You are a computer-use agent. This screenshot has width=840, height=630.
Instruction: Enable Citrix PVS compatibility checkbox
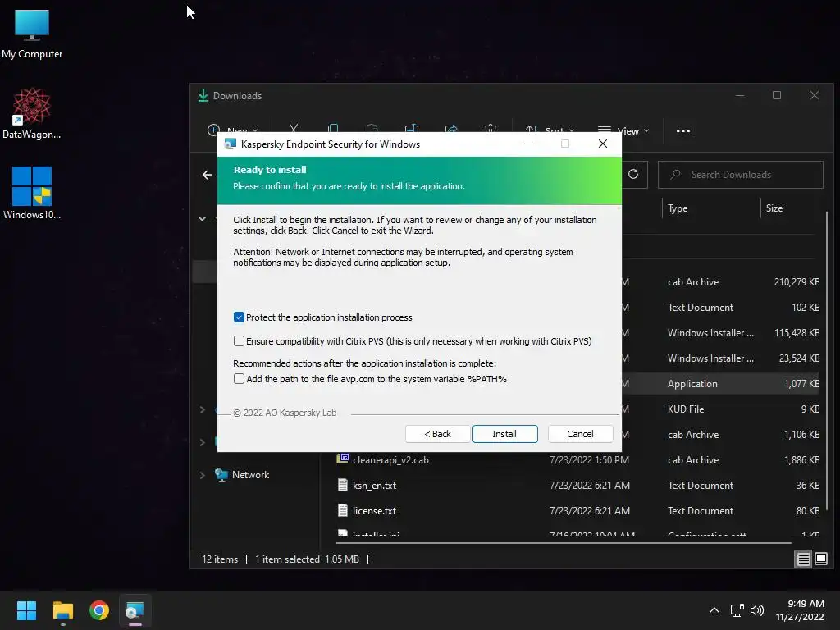click(x=239, y=340)
